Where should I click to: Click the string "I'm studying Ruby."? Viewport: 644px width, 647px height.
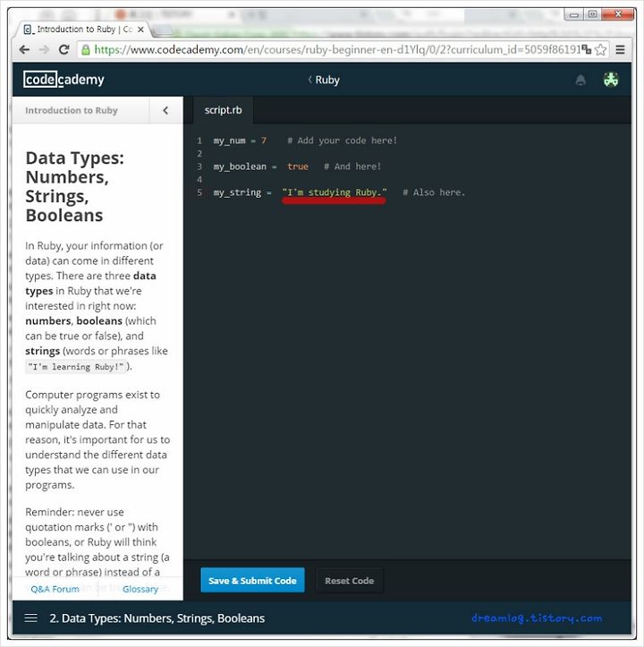point(335,192)
